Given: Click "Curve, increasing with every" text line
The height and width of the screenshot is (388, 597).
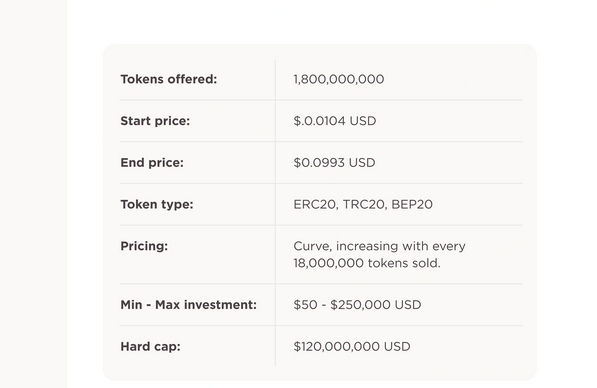Looking at the screenshot, I should [x=379, y=246].
